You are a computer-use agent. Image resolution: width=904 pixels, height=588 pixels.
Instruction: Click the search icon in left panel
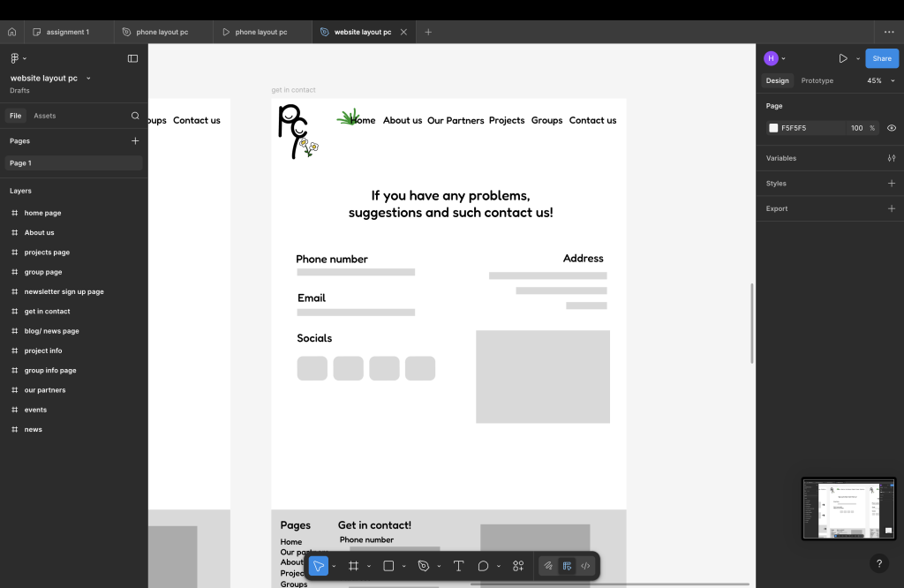pos(135,116)
